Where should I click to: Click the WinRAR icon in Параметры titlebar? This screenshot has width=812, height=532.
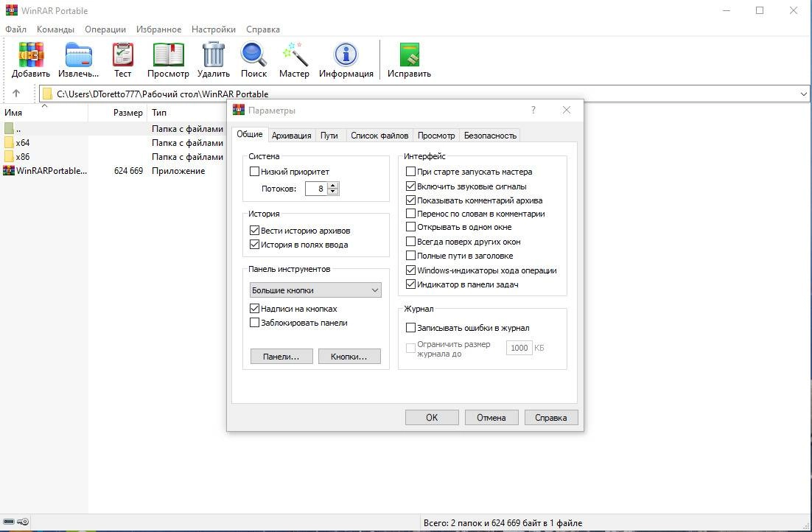[x=239, y=110]
